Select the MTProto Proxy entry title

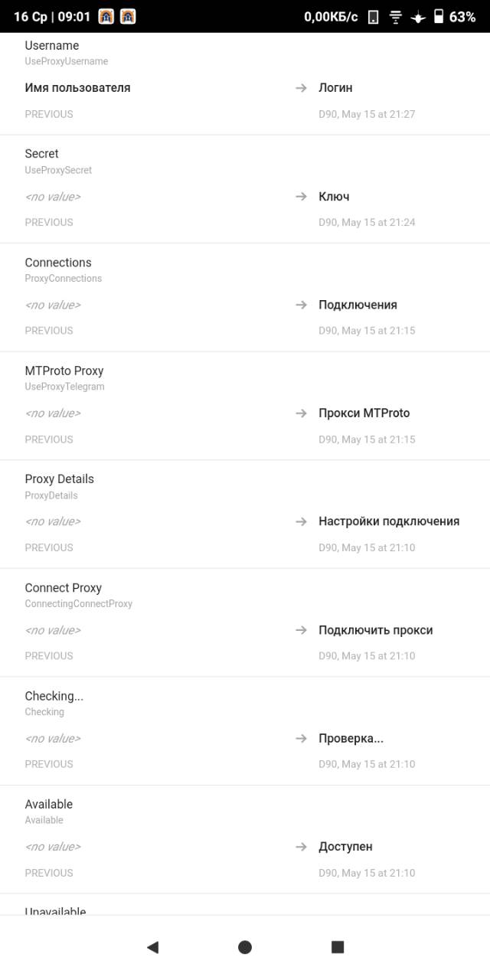[64, 371]
